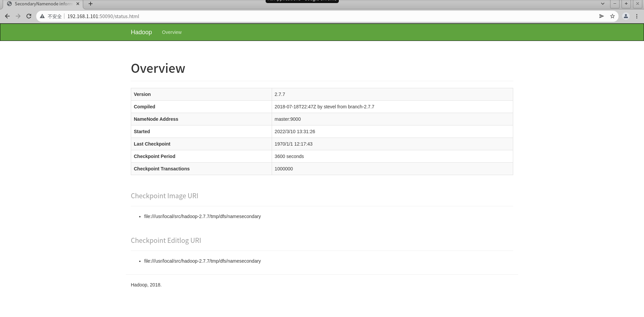Select the namesecondary path under Editlog URI

pos(203,261)
